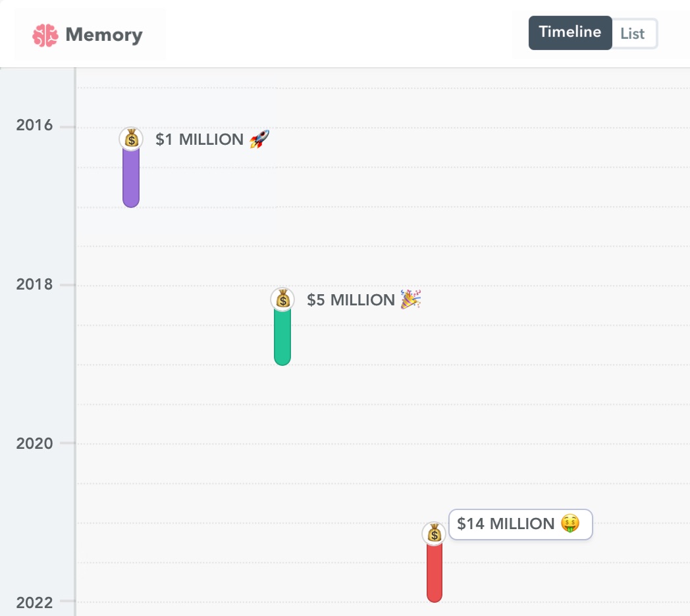Click the money bag icon for $1 MILLION
Image resolution: width=690 pixels, height=616 pixels.
coord(131,138)
